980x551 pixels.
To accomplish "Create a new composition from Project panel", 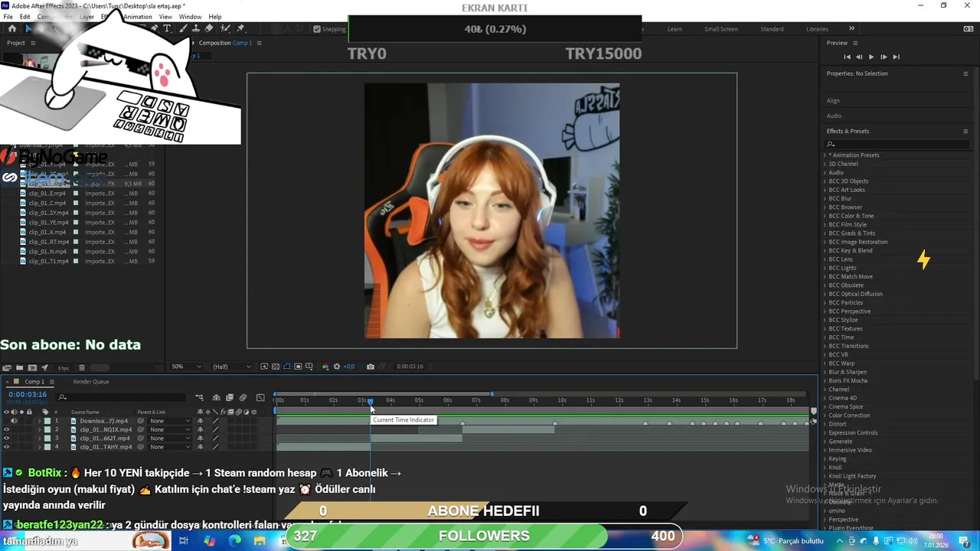I will [32, 367].
